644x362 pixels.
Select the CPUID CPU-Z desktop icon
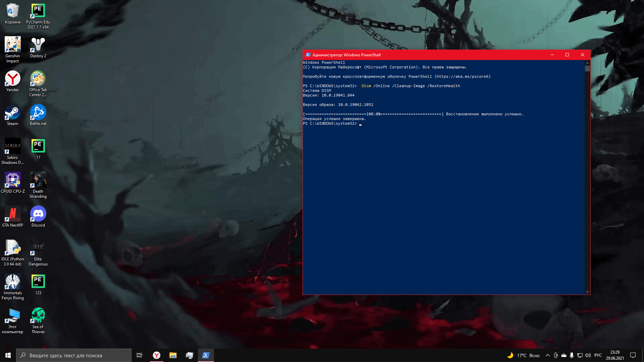click(13, 183)
